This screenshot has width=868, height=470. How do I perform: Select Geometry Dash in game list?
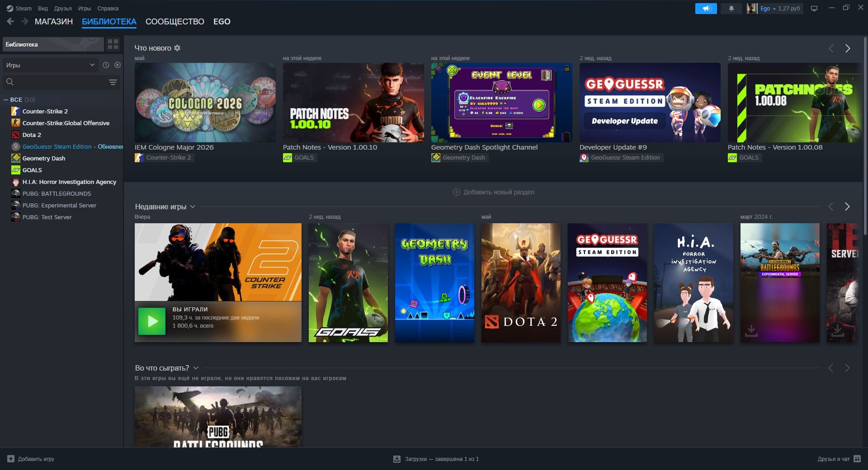click(x=44, y=158)
